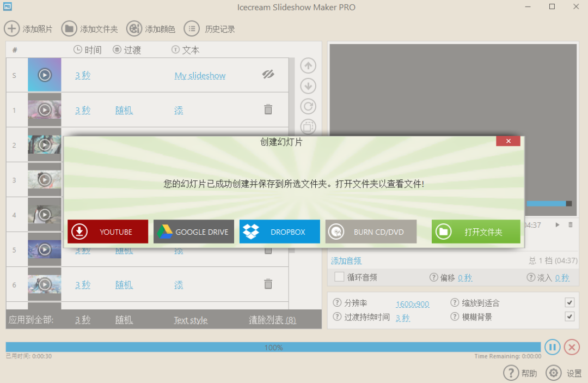Play slide 6 thumbnail preview
The width and height of the screenshot is (588, 383).
click(x=45, y=284)
